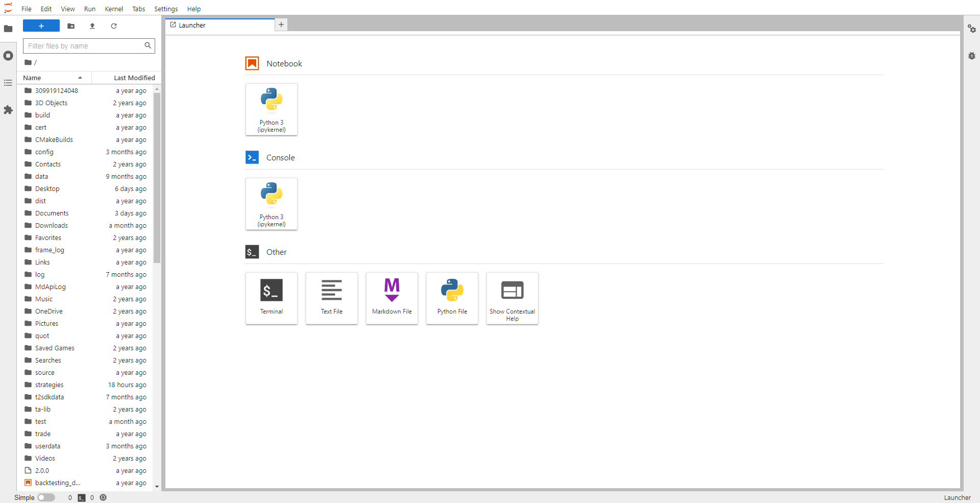Launch a Terminal
The height and width of the screenshot is (503, 980).
click(271, 298)
